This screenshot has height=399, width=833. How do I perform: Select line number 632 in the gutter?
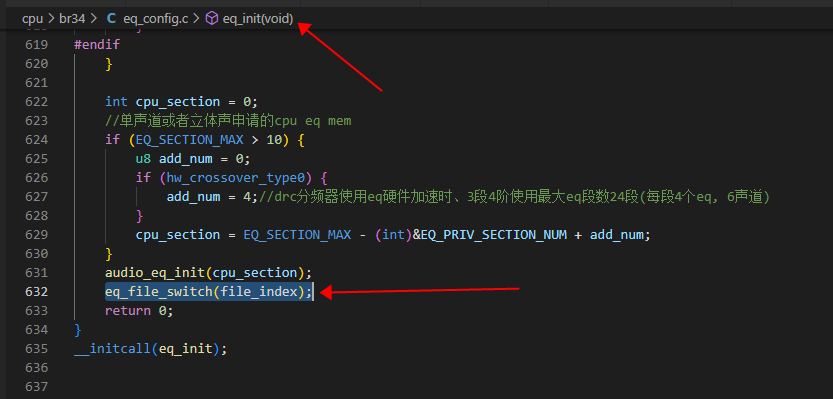pos(37,292)
